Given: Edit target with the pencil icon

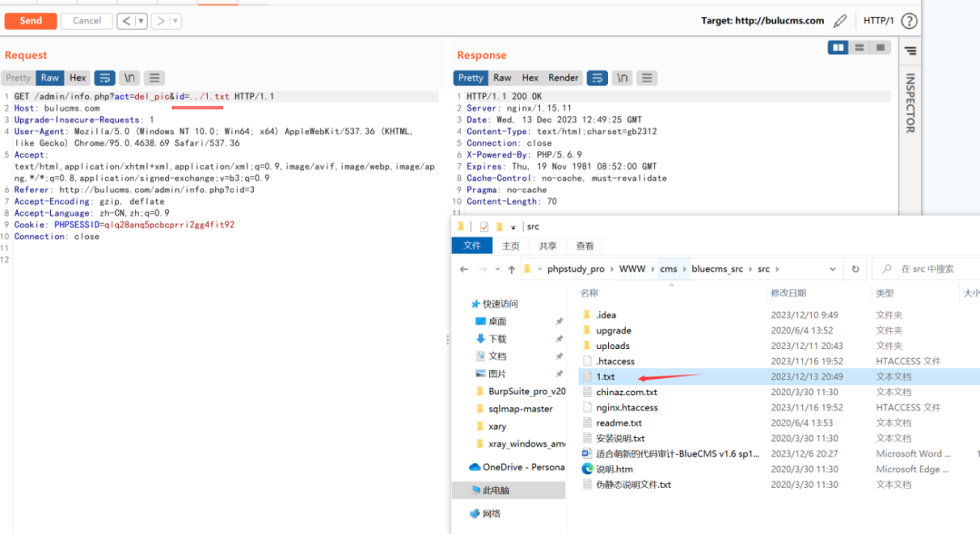Looking at the screenshot, I should tap(840, 21).
